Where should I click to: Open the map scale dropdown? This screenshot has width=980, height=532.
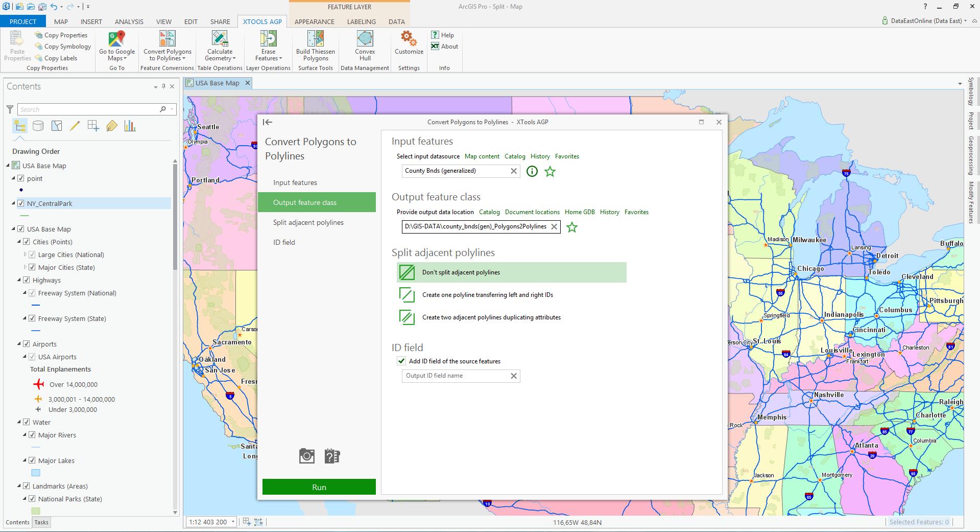click(233, 522)
